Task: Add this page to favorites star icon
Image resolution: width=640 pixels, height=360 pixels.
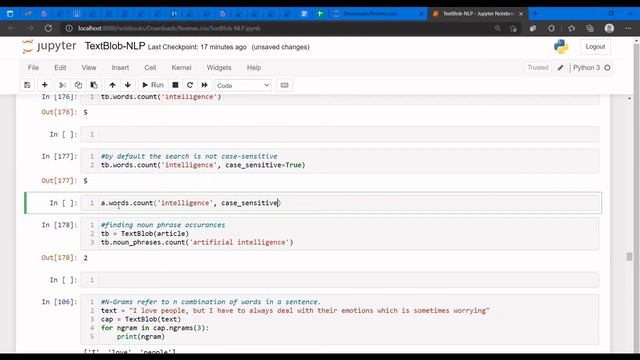Action: (x=513, y=28)
